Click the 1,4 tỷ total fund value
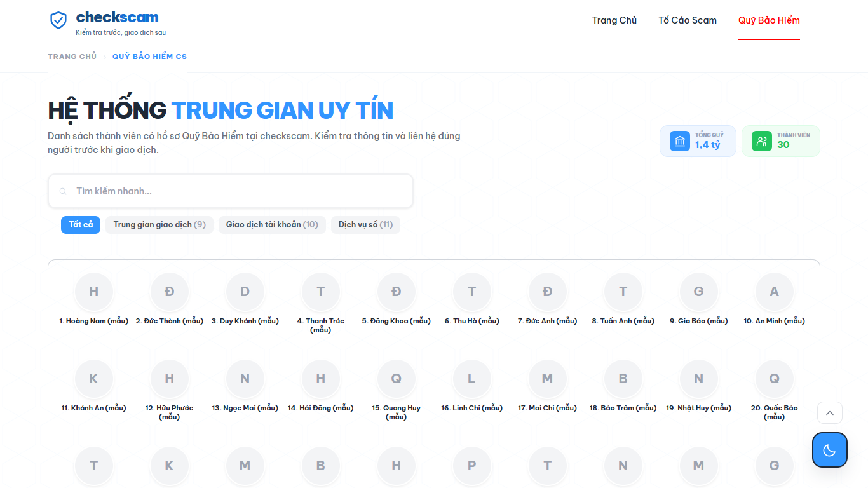The image size is (868, 488). 708,145
